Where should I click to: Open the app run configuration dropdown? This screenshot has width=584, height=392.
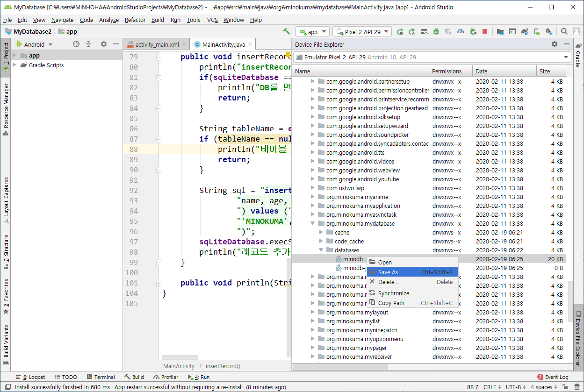313,32
